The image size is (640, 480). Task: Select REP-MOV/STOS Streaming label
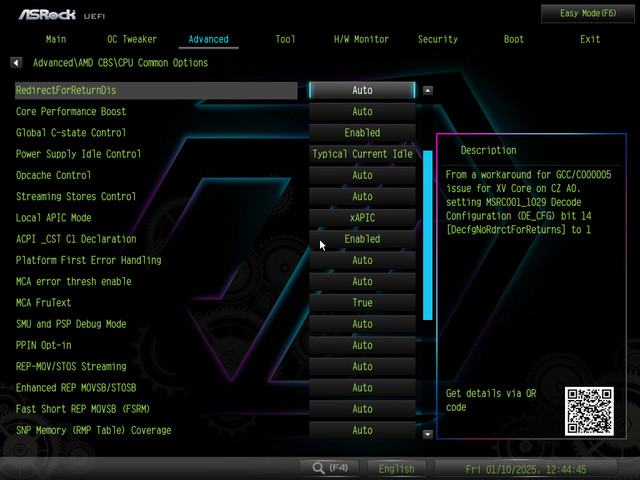(x=71, y=366)
